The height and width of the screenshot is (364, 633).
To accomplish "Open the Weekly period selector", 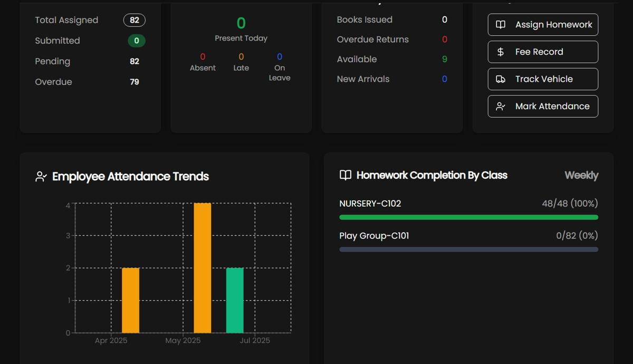I will tap(581, 175).
